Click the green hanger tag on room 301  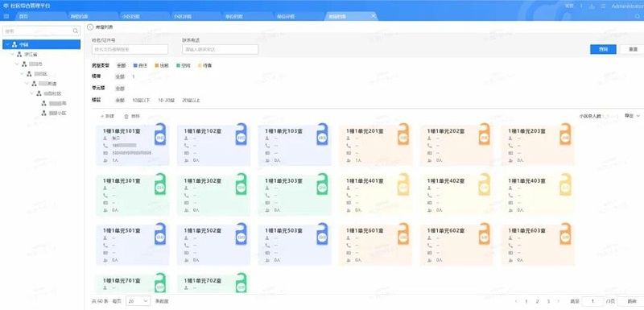(x=160, y=184)
